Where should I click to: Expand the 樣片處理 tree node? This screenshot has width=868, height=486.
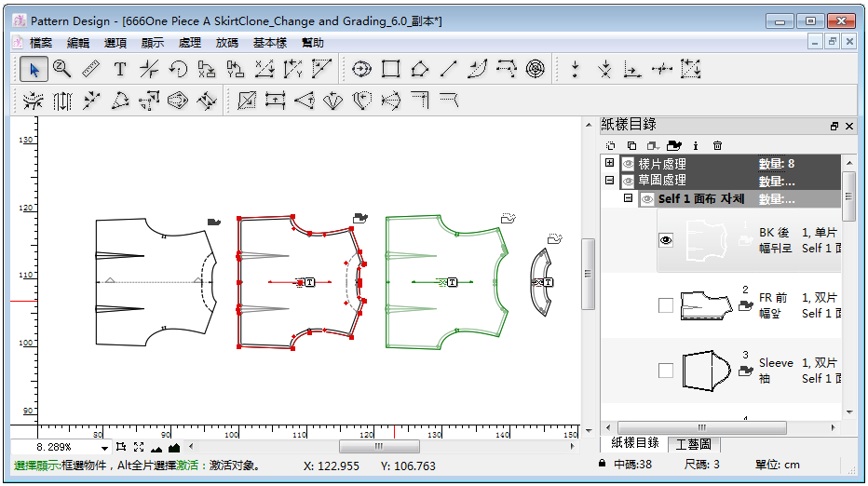click(x=610, y=163)
